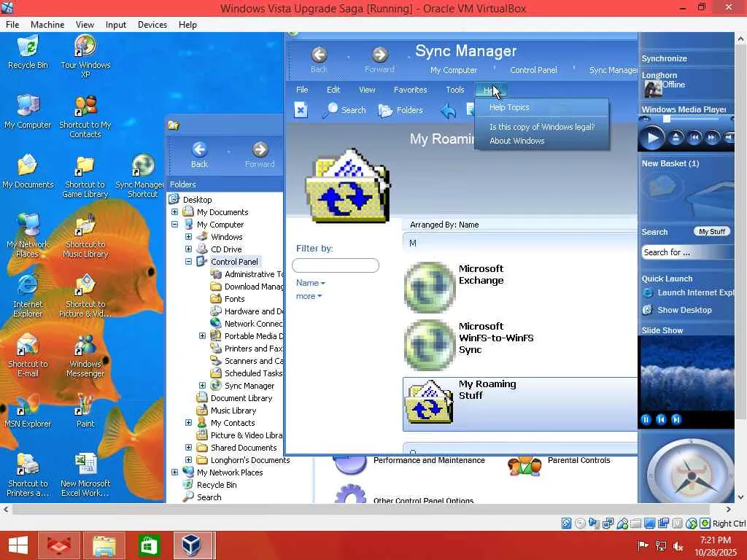The height and width of the screenshot is (560, 747).
Task: Click Show Desktop sidebar link
Action: pyautogui.click(x=677, y=310)
